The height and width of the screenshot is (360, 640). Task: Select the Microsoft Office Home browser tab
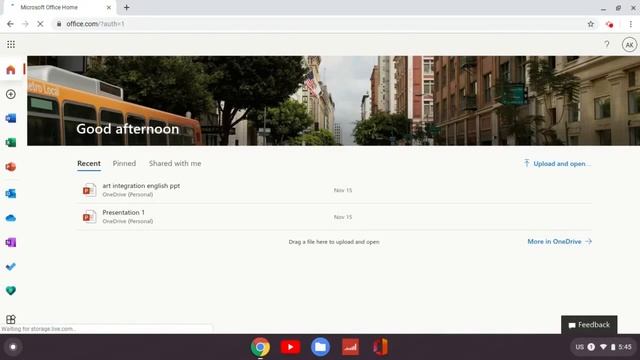click(59, 7)
